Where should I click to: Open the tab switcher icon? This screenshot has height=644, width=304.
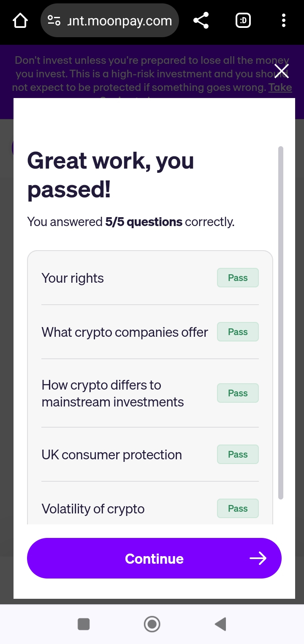[243, 21]
